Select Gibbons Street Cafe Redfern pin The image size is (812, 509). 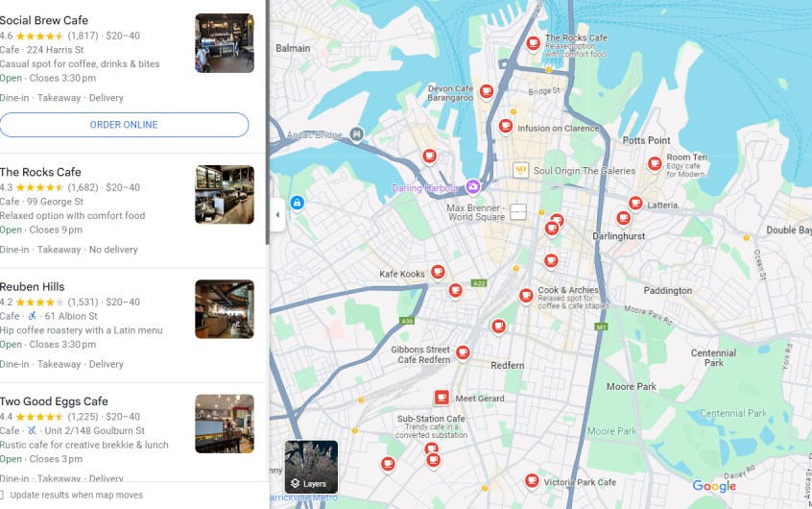[x=463, y=353]
